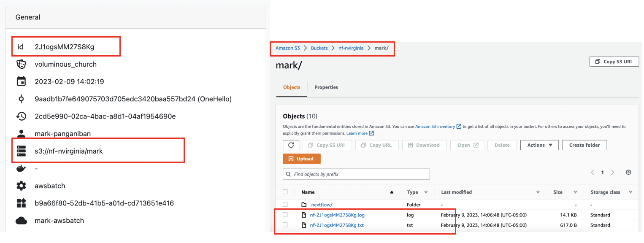
Task: Click the Docker whale icon
Action: (21, 168)
